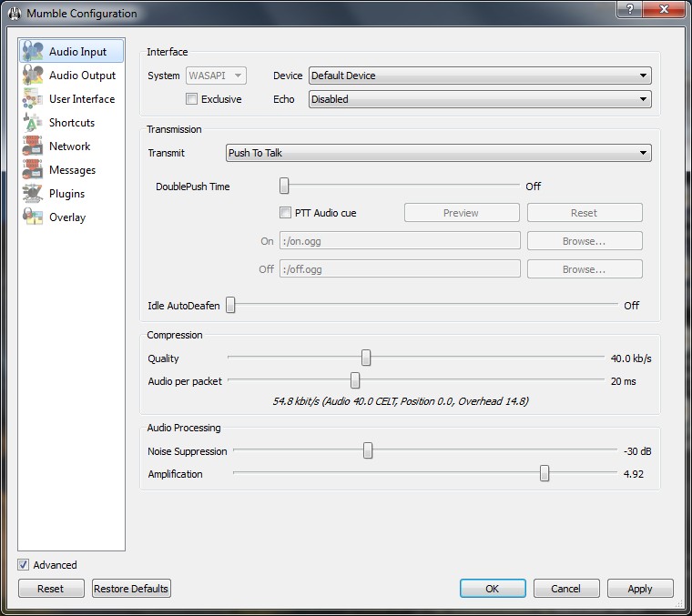The height and width of the screenshot is (616, 692).
Task: Open the System WASAPI dropdown
Action: (x=217, y=76)
